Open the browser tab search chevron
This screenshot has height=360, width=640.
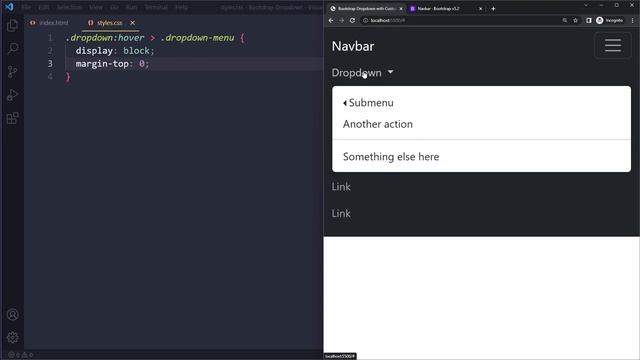(586, 5)
